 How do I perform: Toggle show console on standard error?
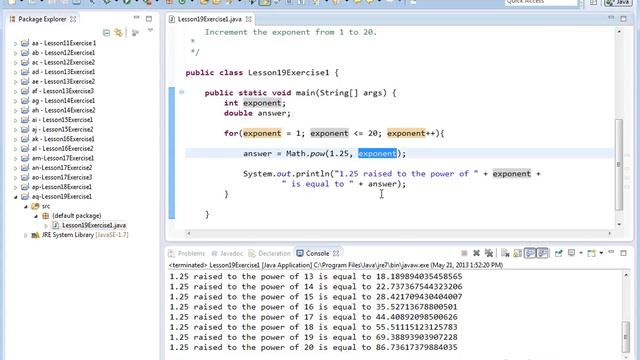pos(542,253)
